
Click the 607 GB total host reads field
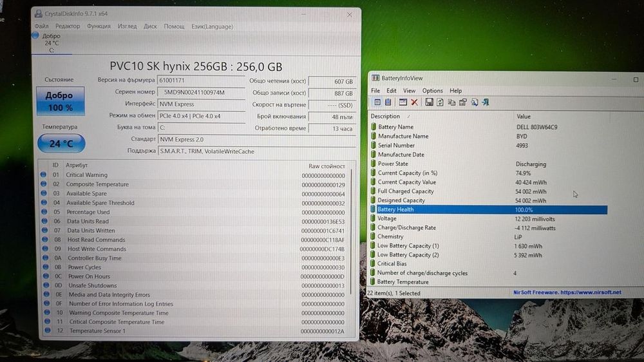(x=332, y=81)
